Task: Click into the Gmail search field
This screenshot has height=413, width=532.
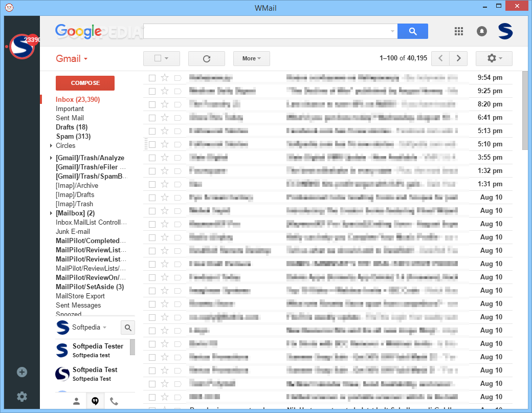Action: coord(267,31)
